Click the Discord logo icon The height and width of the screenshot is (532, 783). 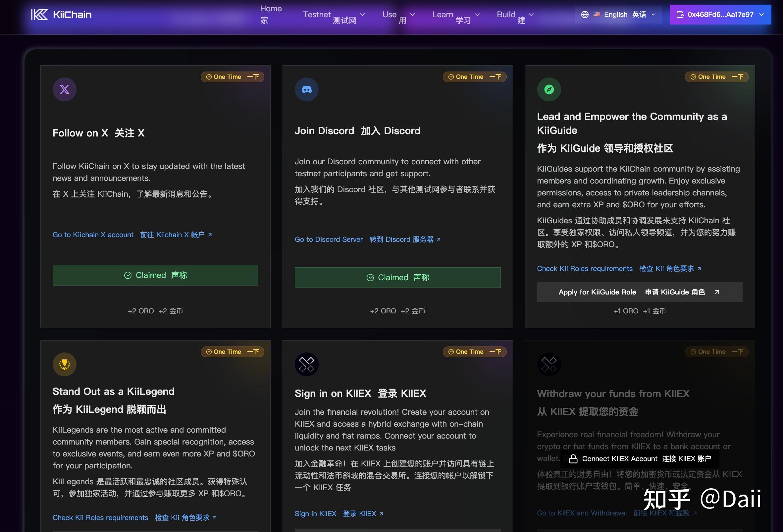[x=307, y=89]
